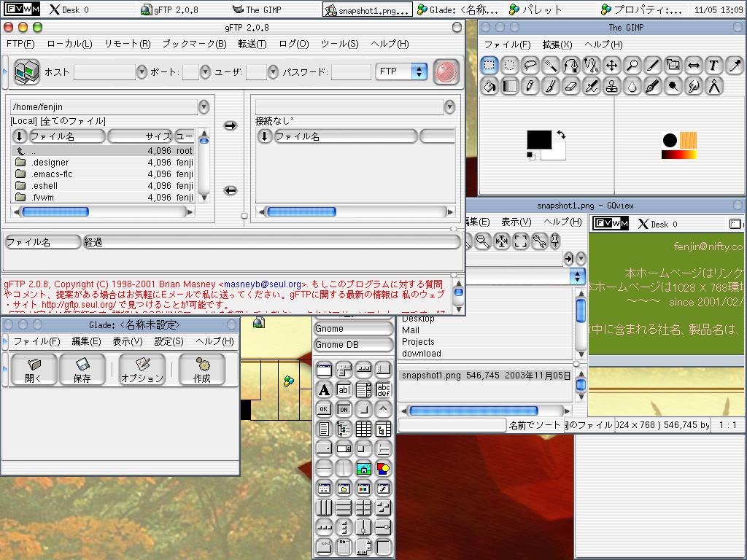Click the red stop button in gFTP
The width and height of the screenshot is (747, 560).
446,72
